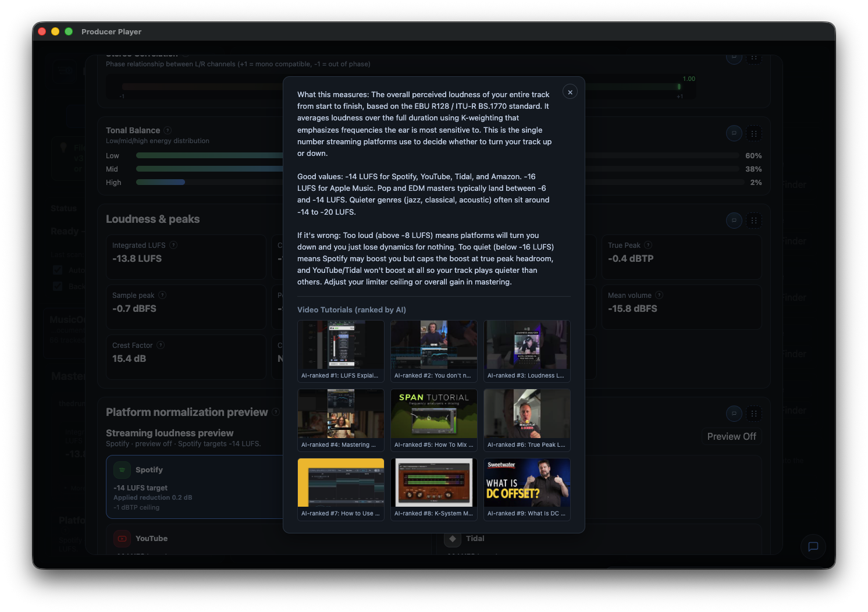The height and width of the screenshot is (612, 868).
Task: Open video AI-ranked #7: How to Use
Action: pyautogui.click(x=341, y=489)
